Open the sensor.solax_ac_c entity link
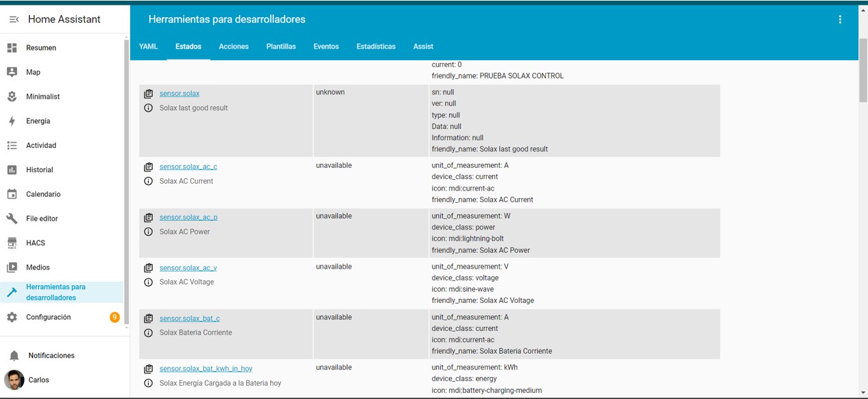The image size is (868, 399). pos(189,167)
